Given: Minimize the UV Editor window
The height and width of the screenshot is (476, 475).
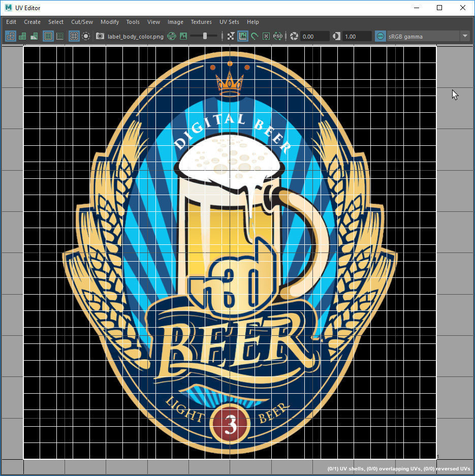Looking at the screenshot, I should pyautogui.click(x=417, y=8).
